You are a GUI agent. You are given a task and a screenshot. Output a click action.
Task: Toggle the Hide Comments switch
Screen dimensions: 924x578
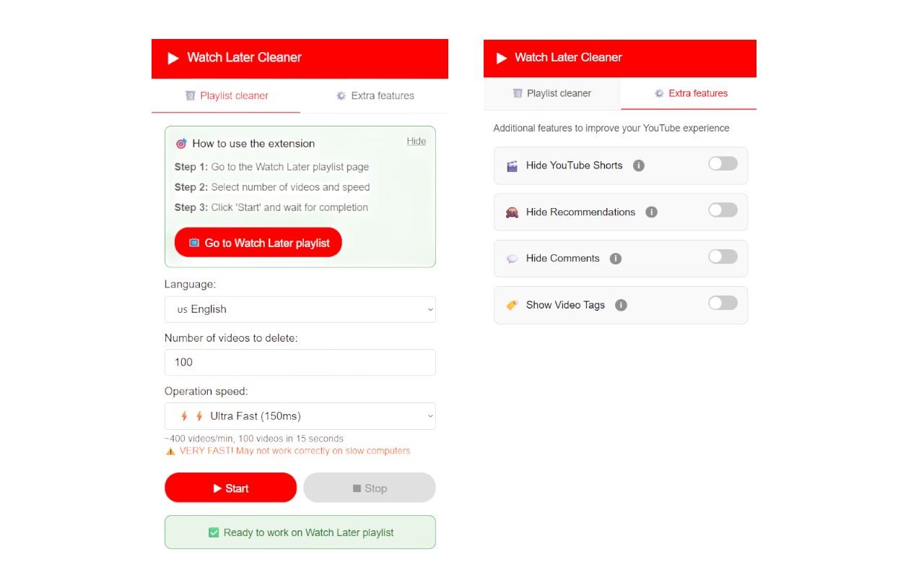tap(723, 256)
